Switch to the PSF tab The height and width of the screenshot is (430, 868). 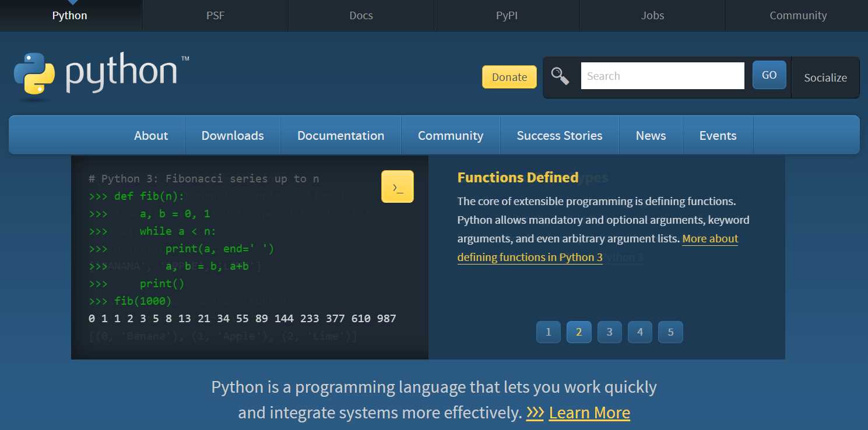pos(215,15)
